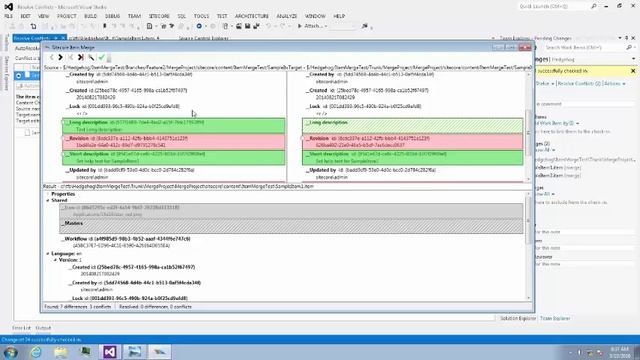Screen dimensions: 640x360
Task: Open the ARCHITECTURE menu
Action: [252, 16]
